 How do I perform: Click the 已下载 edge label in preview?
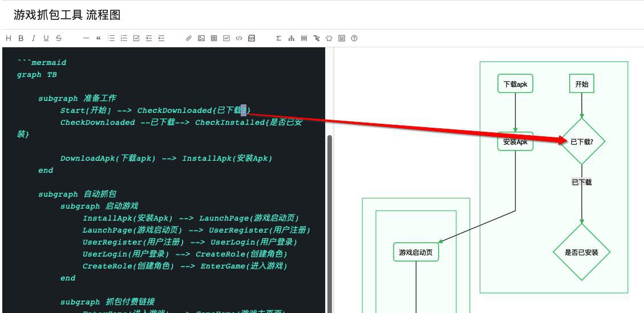pos(582,182)
